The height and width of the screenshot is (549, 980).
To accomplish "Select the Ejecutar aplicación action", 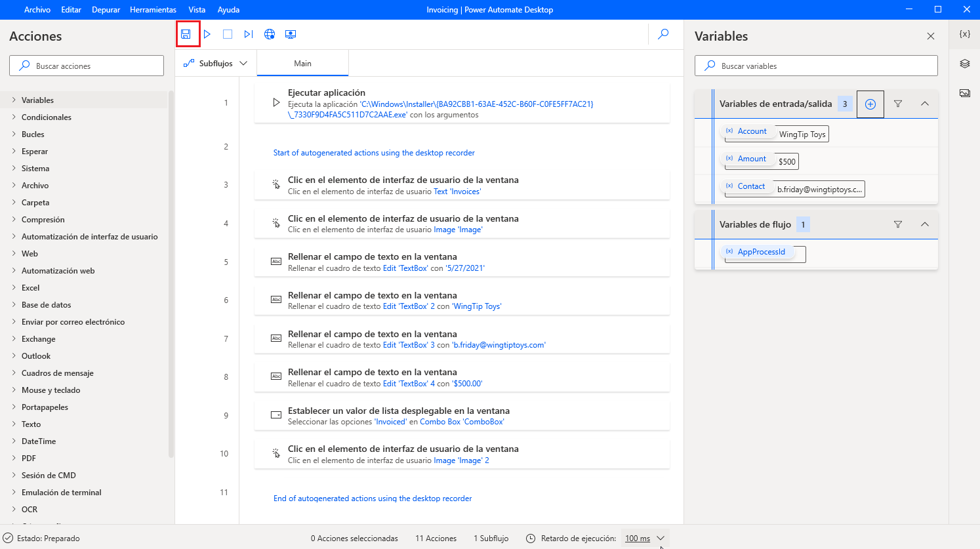I will pos(462,103).
